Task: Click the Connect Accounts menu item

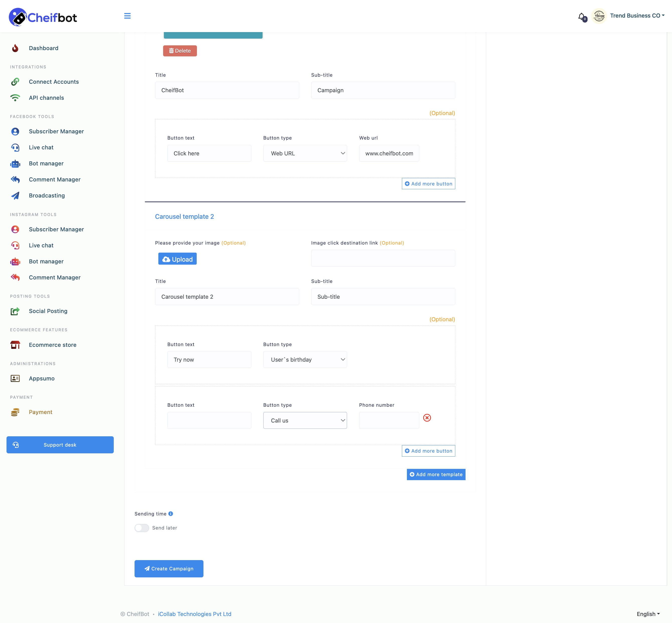Action: tap(54, 81)
